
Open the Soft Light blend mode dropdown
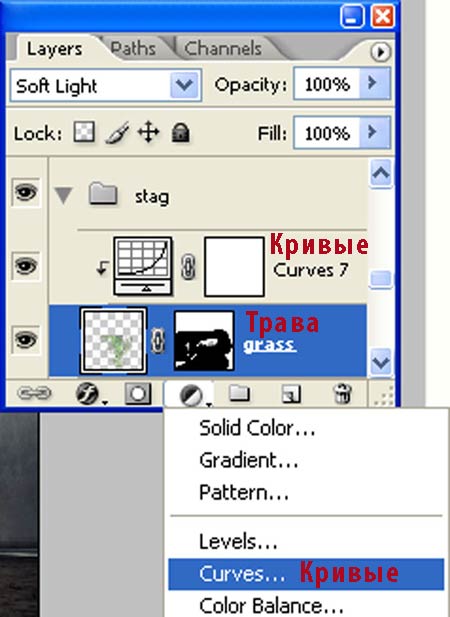point(105,85)
